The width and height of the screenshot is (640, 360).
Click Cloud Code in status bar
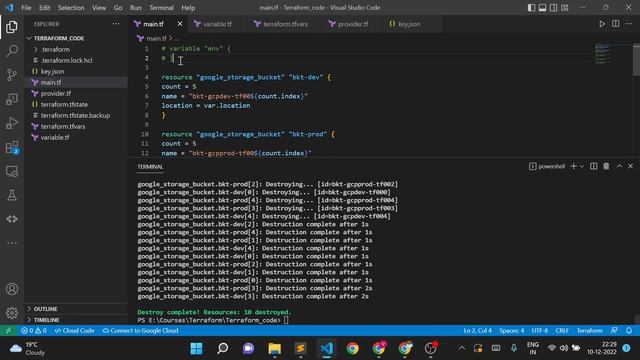[74, 330]
